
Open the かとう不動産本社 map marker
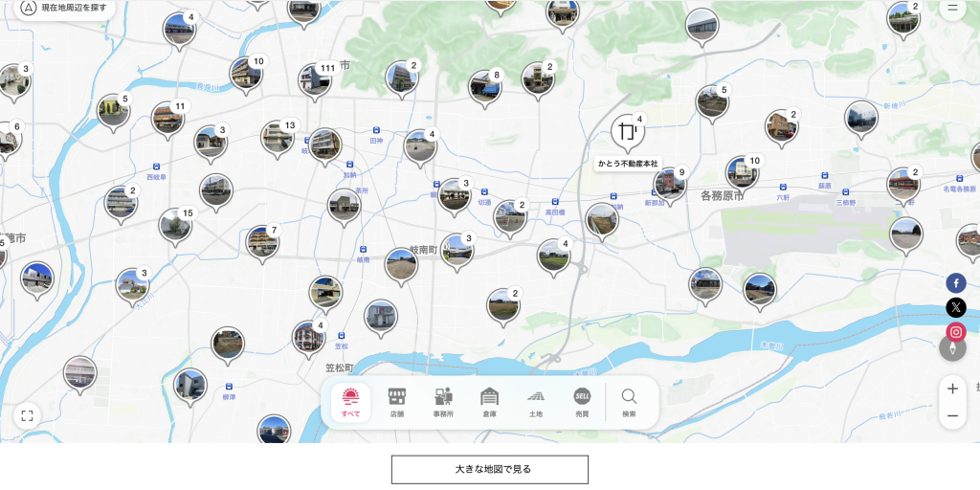(627, 132)
